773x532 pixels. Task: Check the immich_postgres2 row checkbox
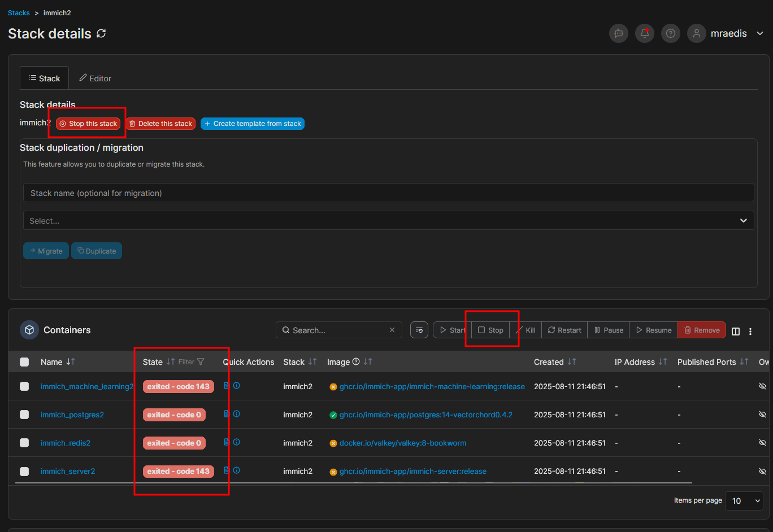pos(24,415)
